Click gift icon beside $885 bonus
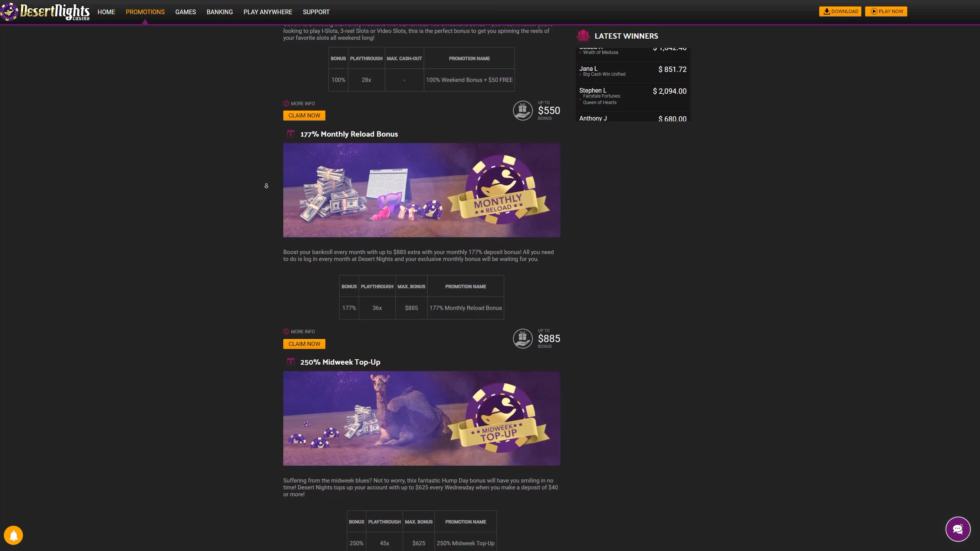This screenshot has width=980, height=551. pyautogui.click(x=523, y=338)
